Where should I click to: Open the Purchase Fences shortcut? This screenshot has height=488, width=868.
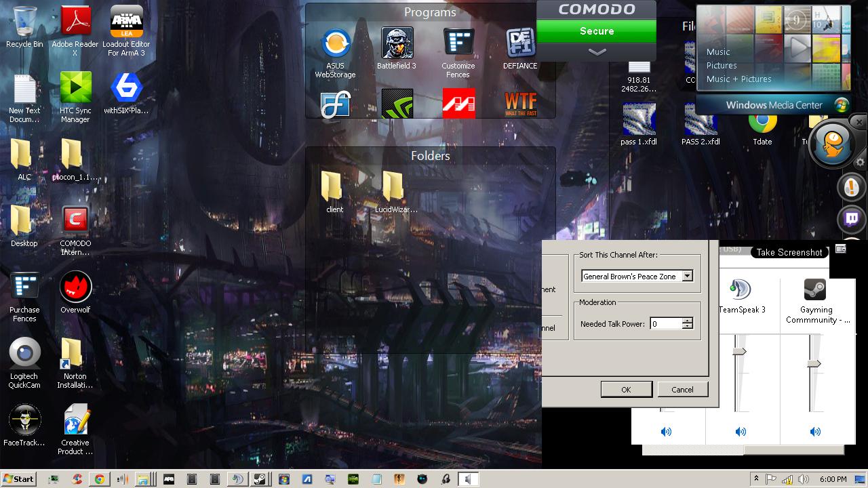(x=24, y=297)
